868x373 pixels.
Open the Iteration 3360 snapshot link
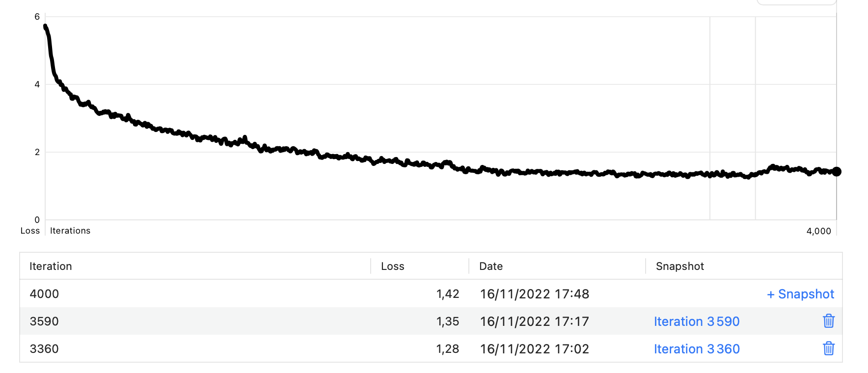pyautogui.click(x=697, y=349)
